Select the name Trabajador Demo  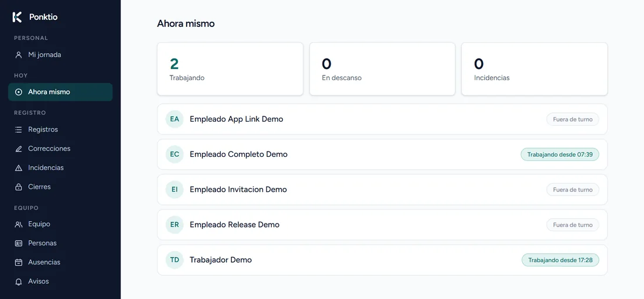tap(221, 260)
